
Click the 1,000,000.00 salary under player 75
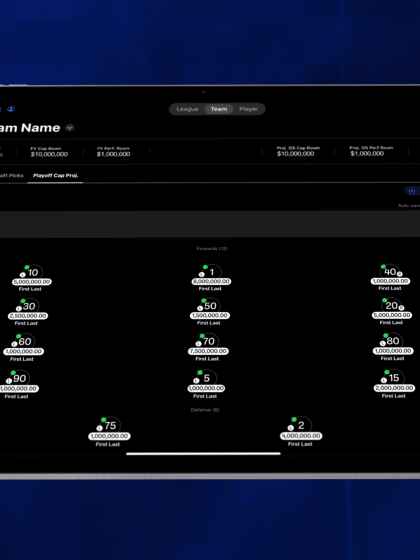(x=109, y=436)
